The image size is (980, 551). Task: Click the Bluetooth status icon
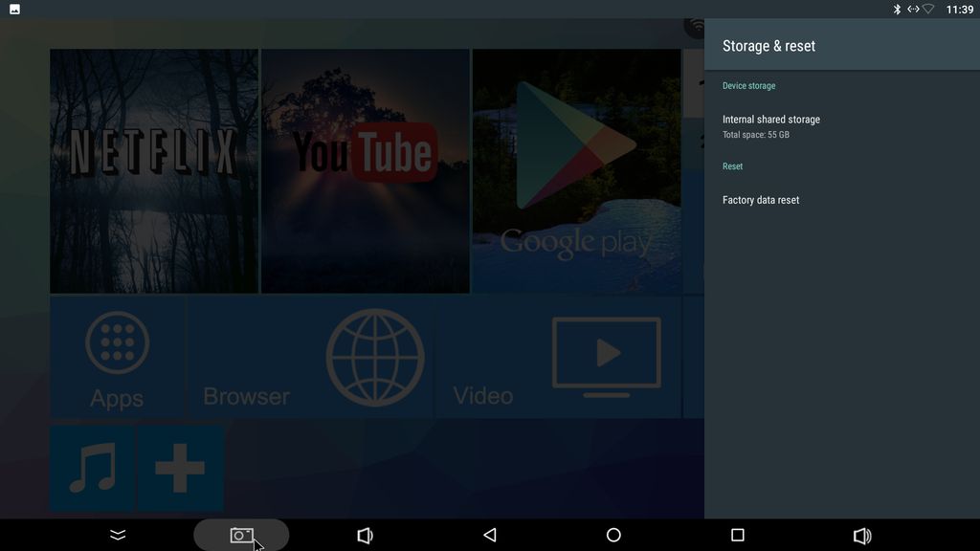pyautogui.click(x=897, y=9)
